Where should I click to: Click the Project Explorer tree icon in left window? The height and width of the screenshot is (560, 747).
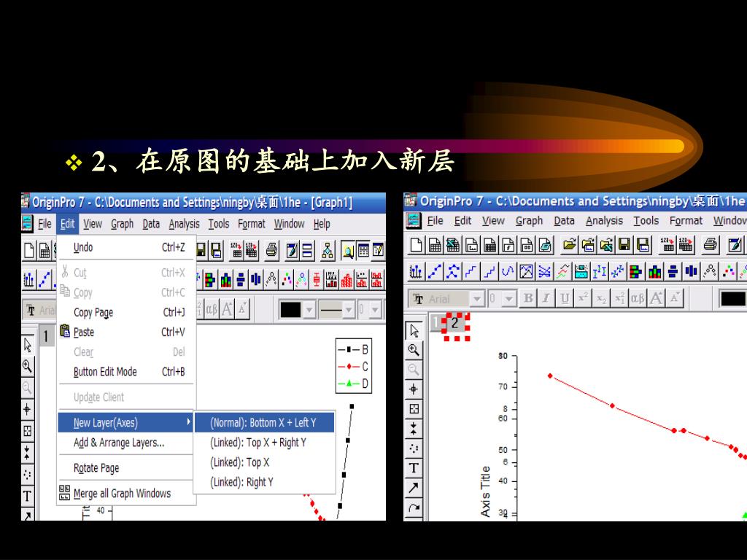(328, 250)
